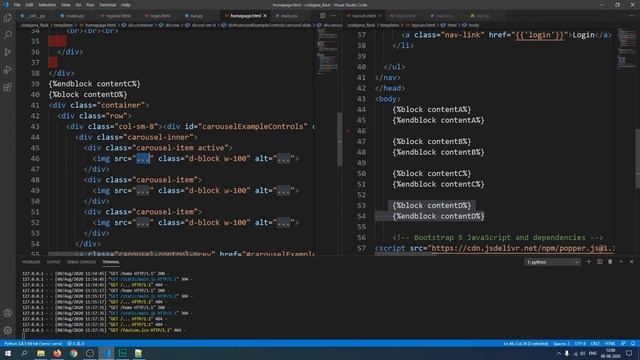Click UTF-8 encoding in status bar
640x360 pixels.
point(580,344)
